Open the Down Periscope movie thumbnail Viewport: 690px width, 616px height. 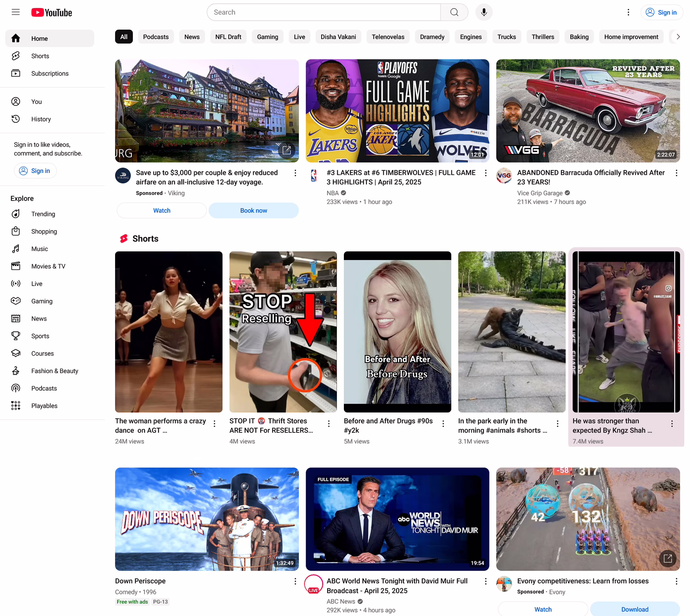[207, 519]
